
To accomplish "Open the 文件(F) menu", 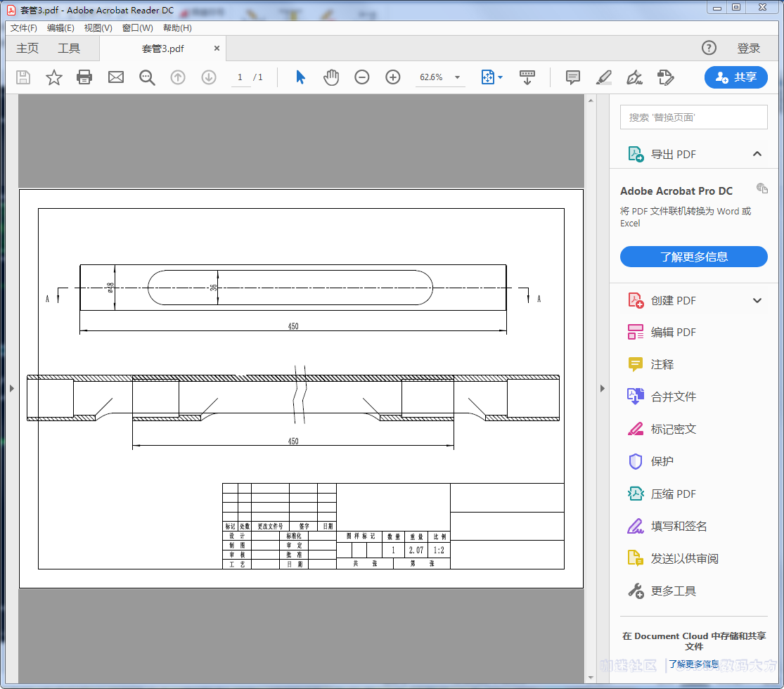I will 23,28.
